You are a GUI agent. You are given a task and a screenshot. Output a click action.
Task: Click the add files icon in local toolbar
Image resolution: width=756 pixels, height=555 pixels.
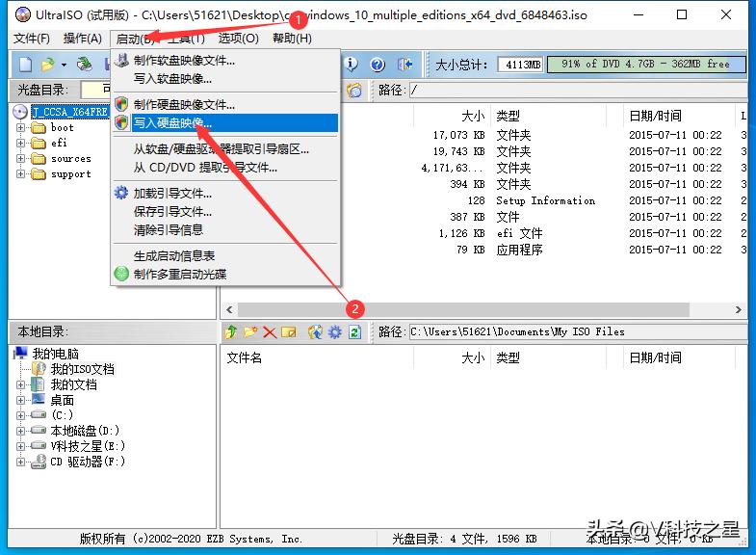(x=315, y=331)
